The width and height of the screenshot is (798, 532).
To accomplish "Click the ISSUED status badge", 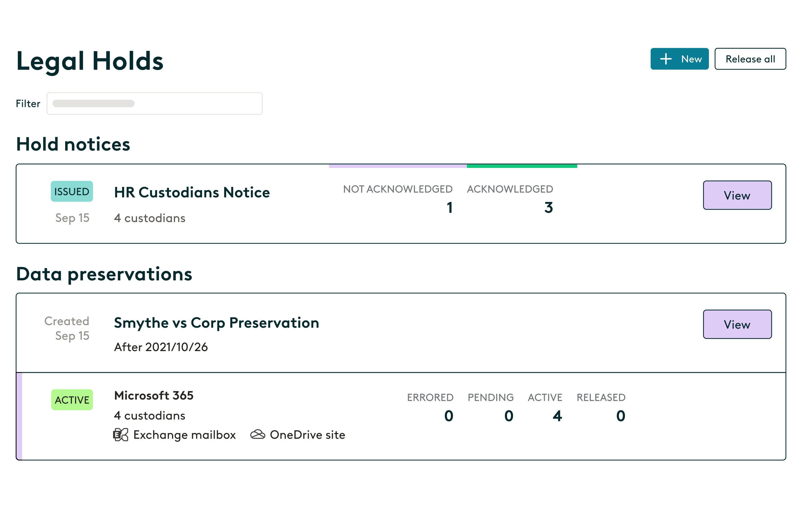I will coord(72,191).
